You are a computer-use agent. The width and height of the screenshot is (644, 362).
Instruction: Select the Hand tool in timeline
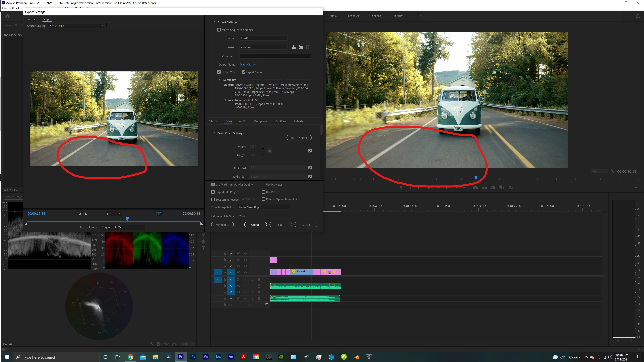(x=203, y=241)
